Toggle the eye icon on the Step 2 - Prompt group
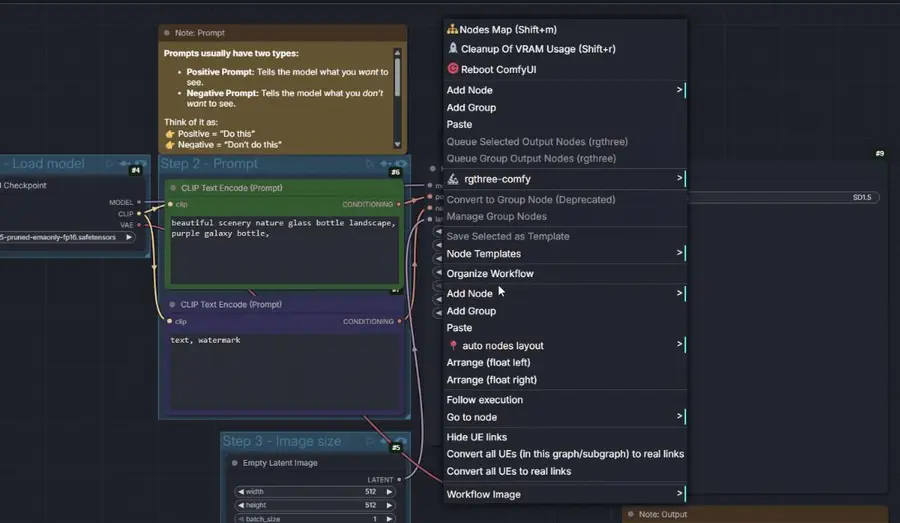900x523 pixels. coord(401,164)
